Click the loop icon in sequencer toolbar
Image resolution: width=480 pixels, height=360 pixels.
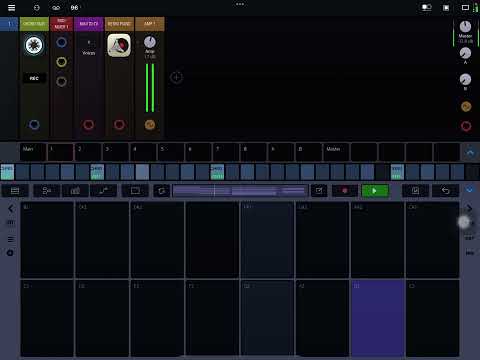click(162, 191)
